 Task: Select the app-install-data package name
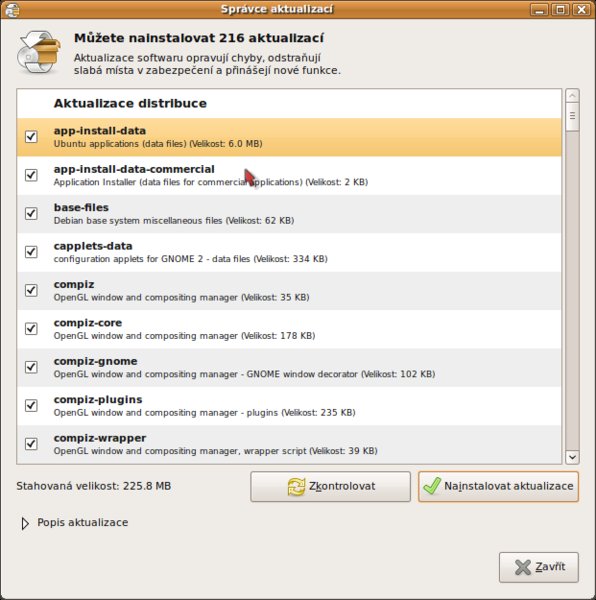[100, 131]
